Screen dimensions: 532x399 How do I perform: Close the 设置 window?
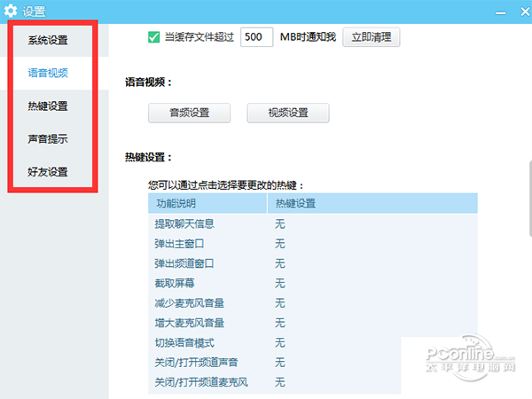pos(525,12)
